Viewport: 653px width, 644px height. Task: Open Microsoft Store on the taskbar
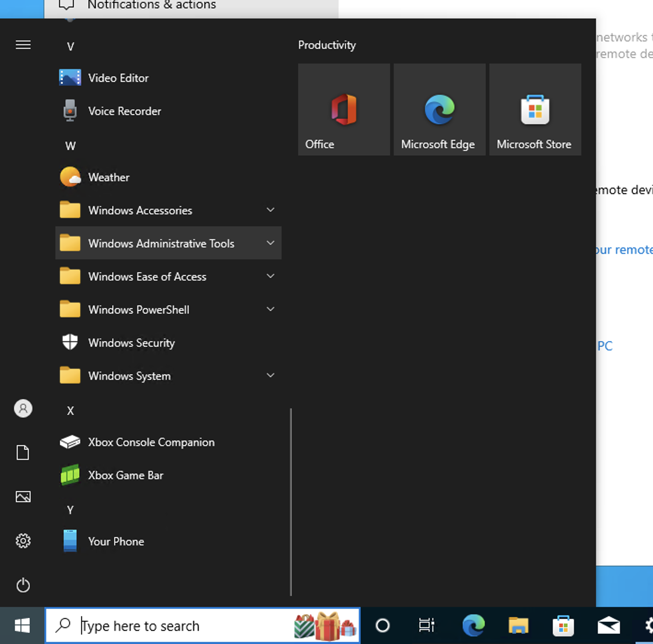563,626
